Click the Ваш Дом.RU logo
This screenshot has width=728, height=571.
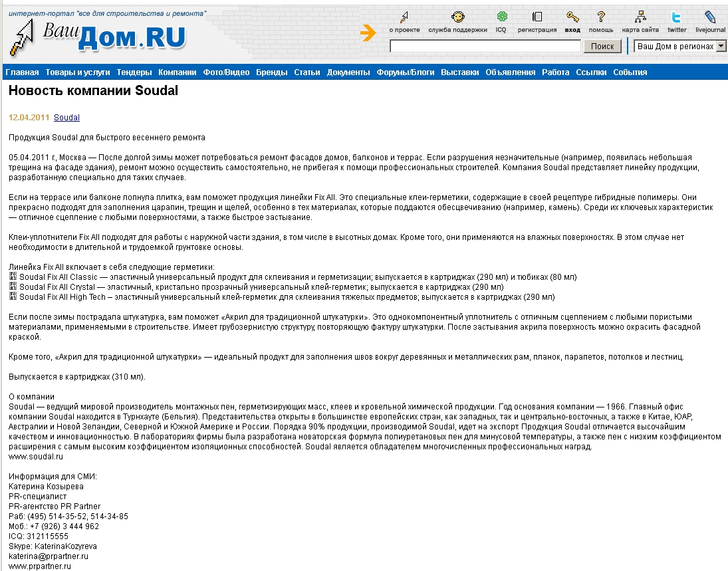point(98,37)
